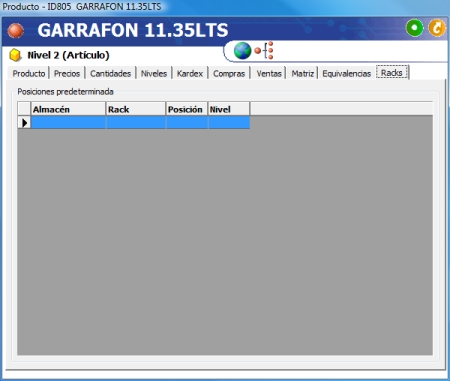Select the row arrow indicator in grid
The image size is (450, 381).
pos(24,123)
